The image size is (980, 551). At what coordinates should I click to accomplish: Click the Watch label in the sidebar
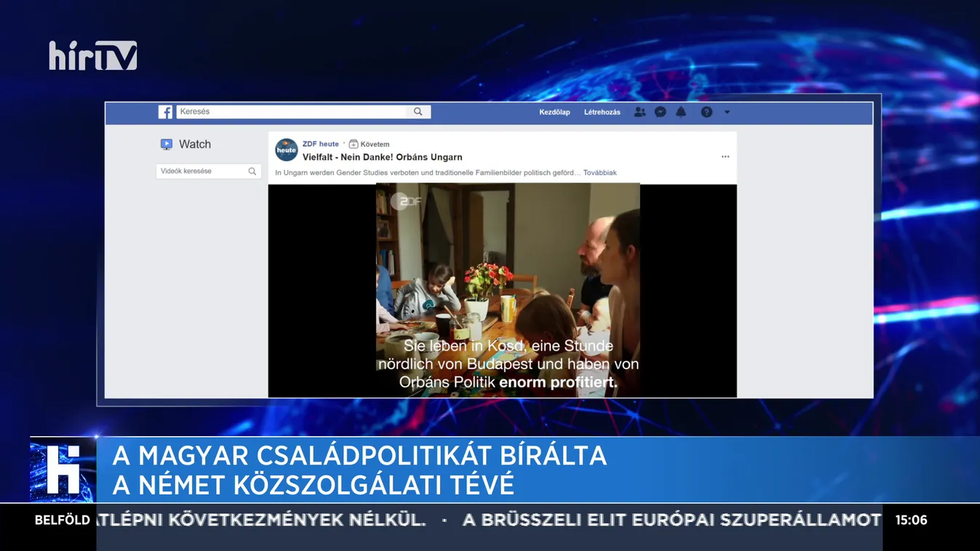tap(194, 143)
